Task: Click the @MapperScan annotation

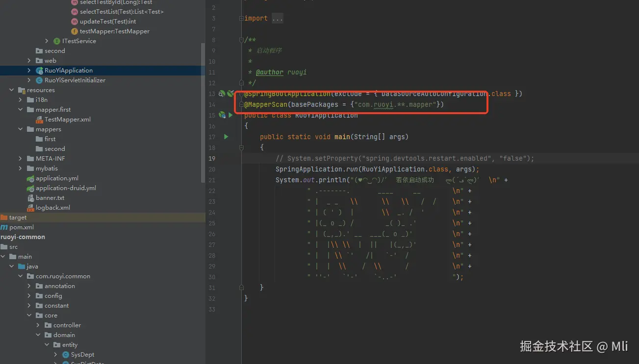Action: point(266,104)
